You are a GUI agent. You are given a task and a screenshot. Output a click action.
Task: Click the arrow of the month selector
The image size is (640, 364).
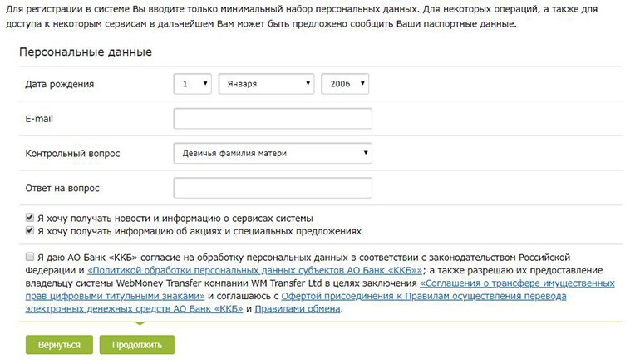(308, 83)
